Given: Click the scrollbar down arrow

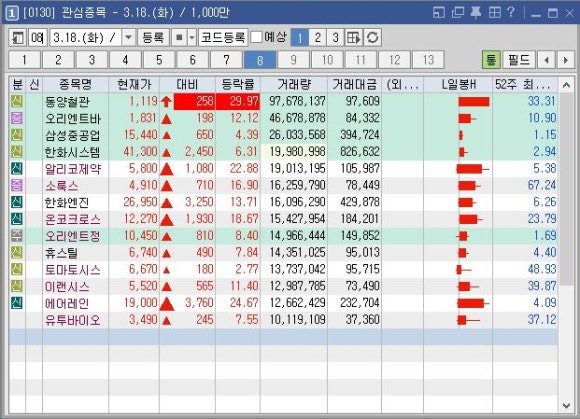Looking at the screenshot, I should pyautogui.click(x=566, y=405).
